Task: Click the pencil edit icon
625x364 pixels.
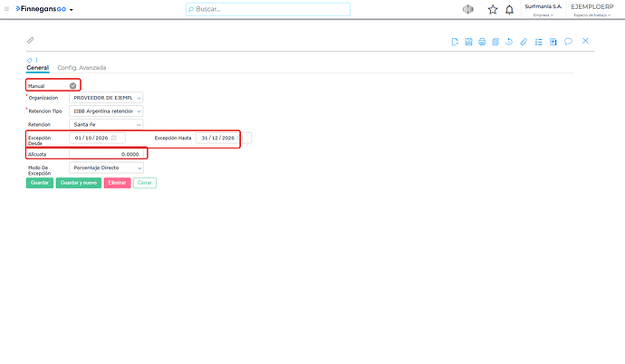Action: click(x=30, y=40)
